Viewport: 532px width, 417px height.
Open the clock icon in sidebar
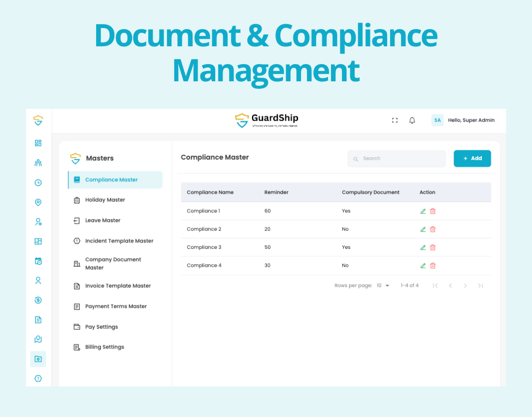pyautogui.click(x=38, y=183)
